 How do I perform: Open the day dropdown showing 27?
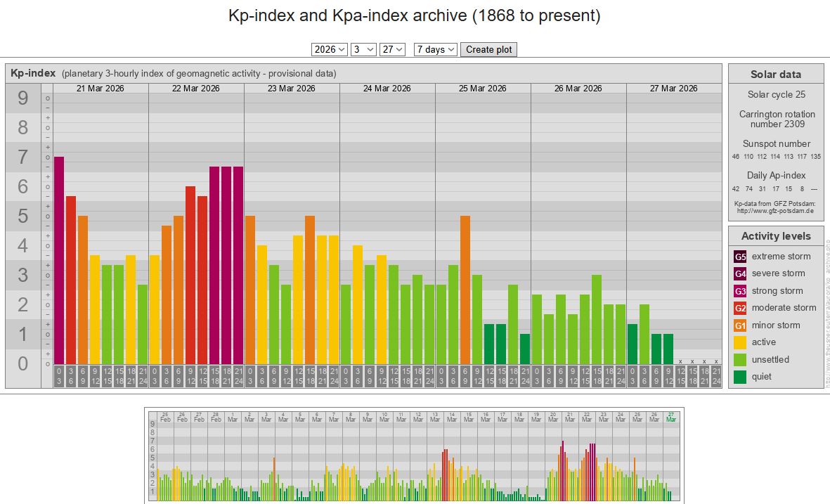point(392,49)
